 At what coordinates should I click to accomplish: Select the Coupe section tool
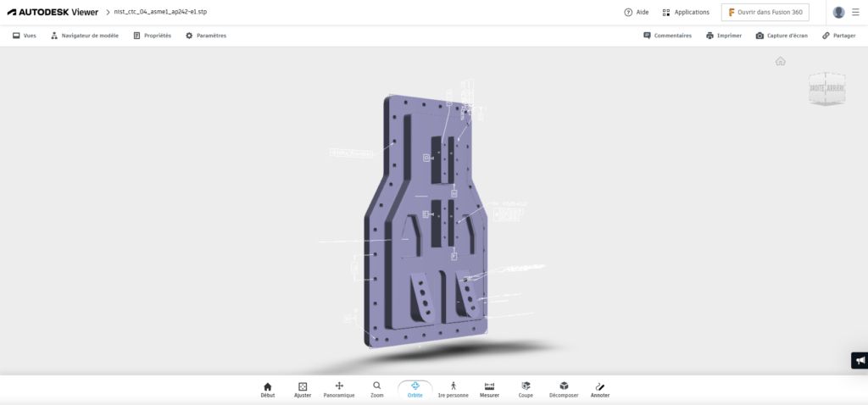pyautogui.click(x=526, y=390)
